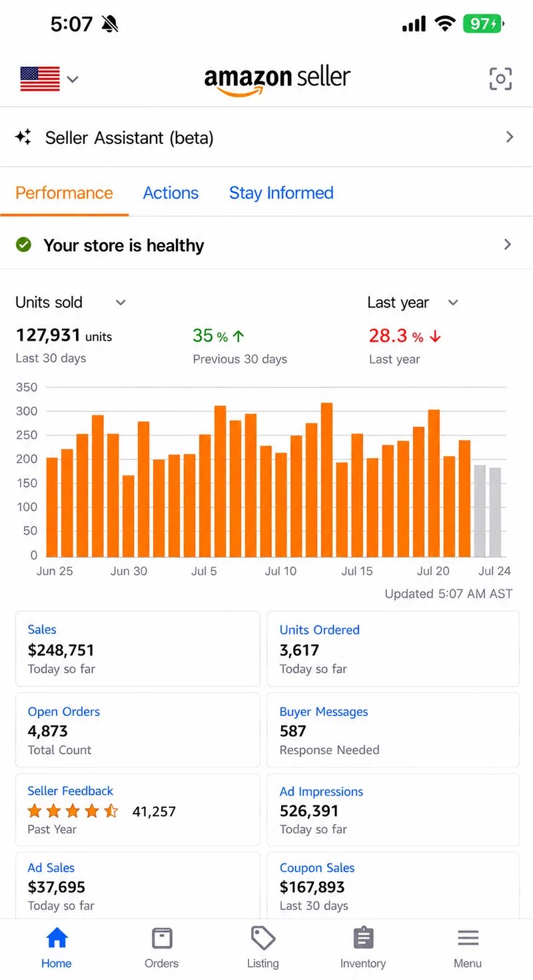The width and height of the screenshot is (533, 980).
Task: Tap the cellular signal bars icon
Action: point(414,25)
